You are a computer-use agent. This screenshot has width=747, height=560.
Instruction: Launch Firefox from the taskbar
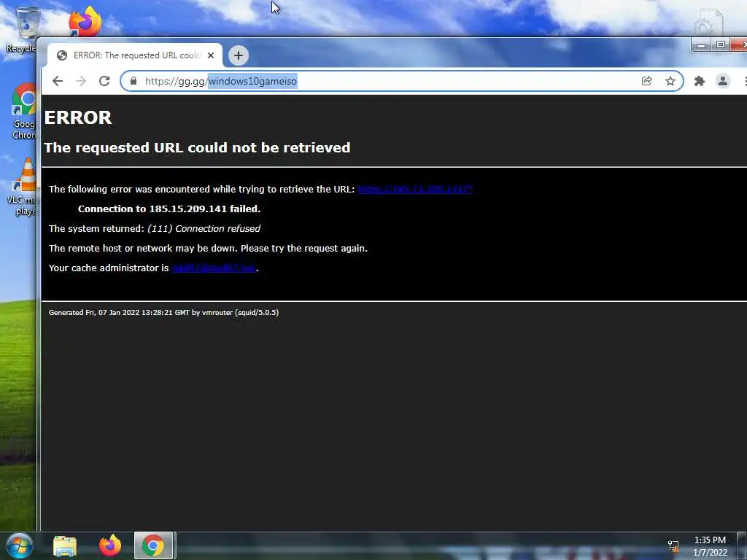coord(110,545)
